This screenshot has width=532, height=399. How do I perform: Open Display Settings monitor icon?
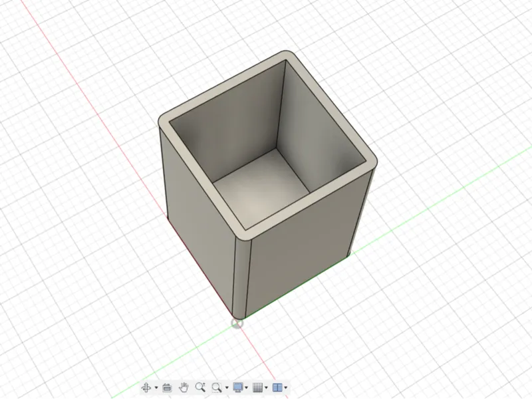238,388
